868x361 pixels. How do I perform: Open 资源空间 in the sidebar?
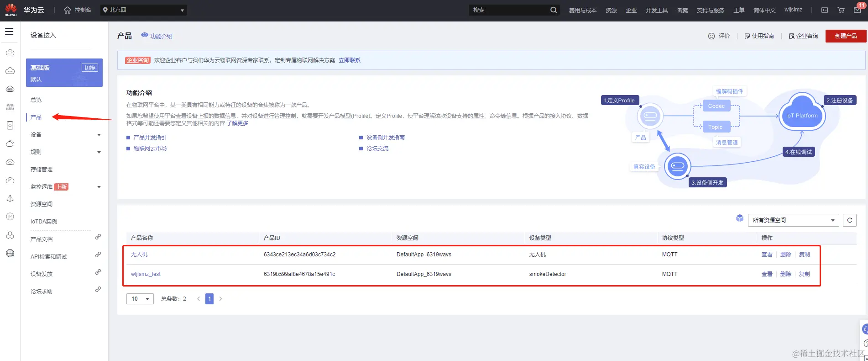pos(42,204)
